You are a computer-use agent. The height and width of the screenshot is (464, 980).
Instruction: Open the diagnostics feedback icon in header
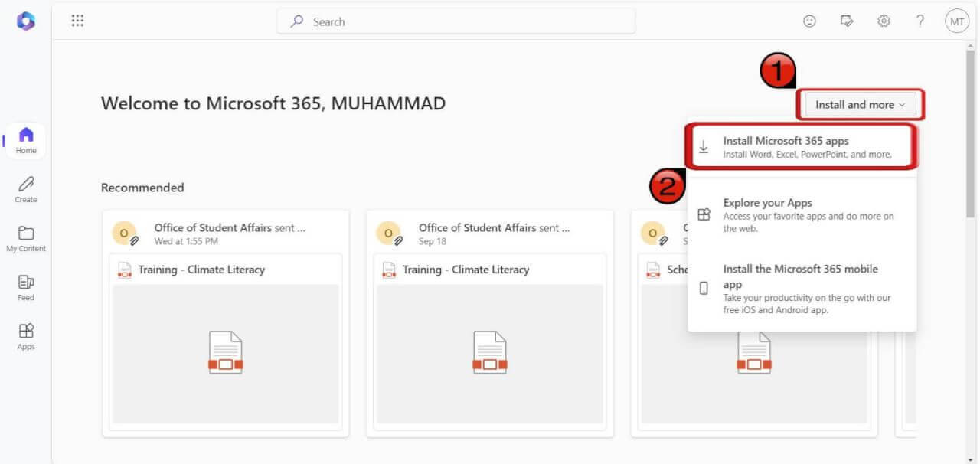point(847,21)
